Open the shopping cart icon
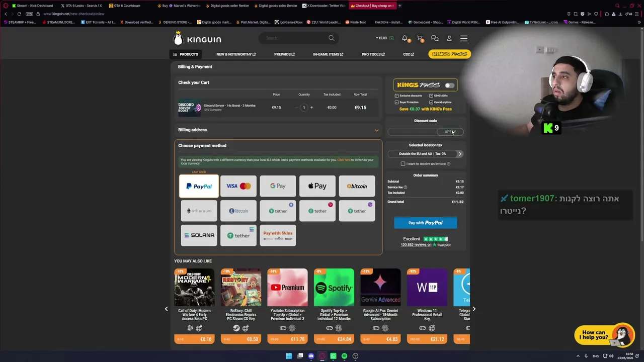 pyautogui.click(x=420, y=38)
